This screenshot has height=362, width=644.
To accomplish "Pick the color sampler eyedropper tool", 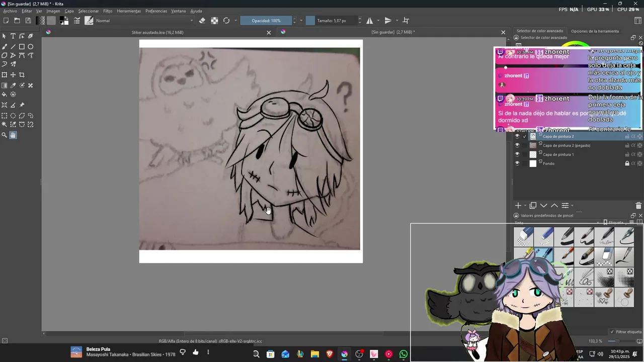I will [x=13, y=85].
